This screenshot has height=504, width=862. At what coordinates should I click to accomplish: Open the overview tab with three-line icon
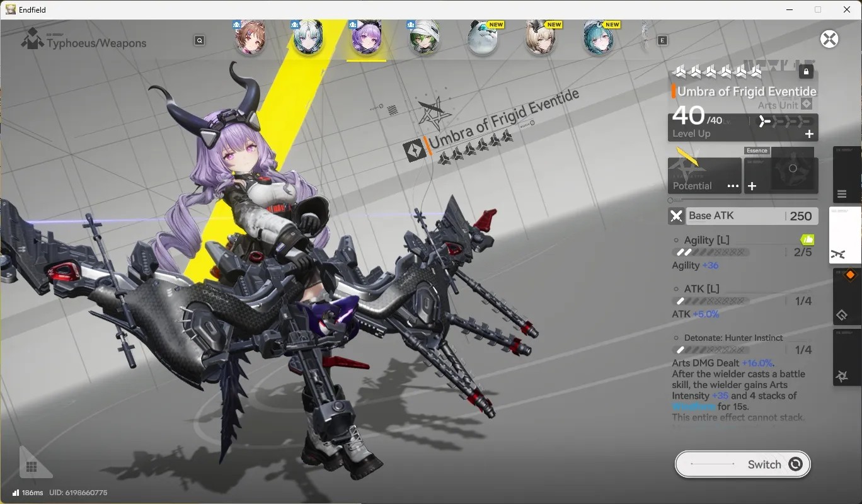[842, 194]
